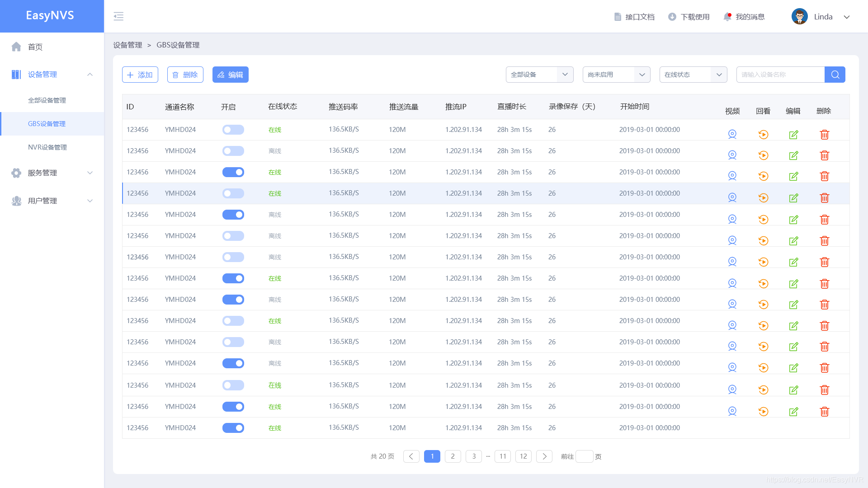The width and height of the screenshot is (868, 488).
Task: Expand the 在线状态 dropdown
Action: pos(693,75)
